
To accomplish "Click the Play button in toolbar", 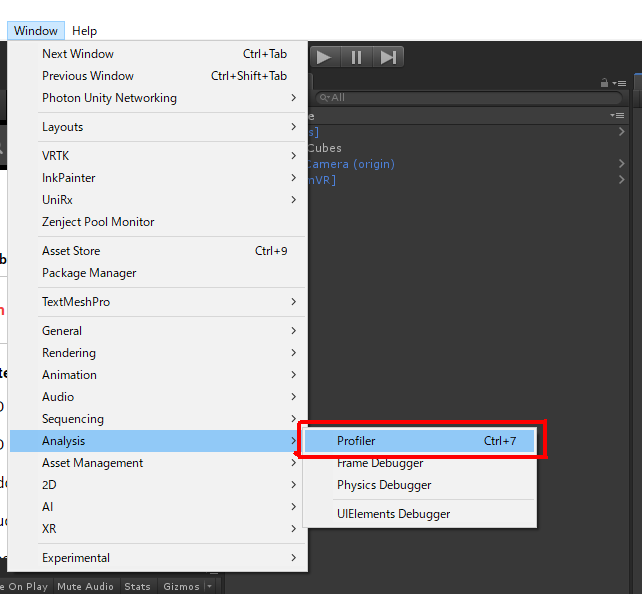I will coord(324,57).
